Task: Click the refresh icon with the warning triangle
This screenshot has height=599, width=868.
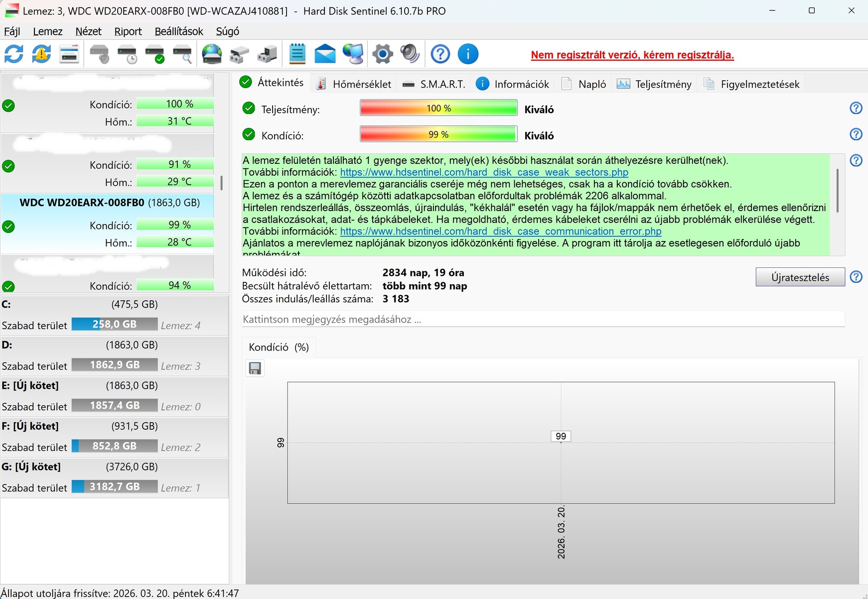Action: 41,54
